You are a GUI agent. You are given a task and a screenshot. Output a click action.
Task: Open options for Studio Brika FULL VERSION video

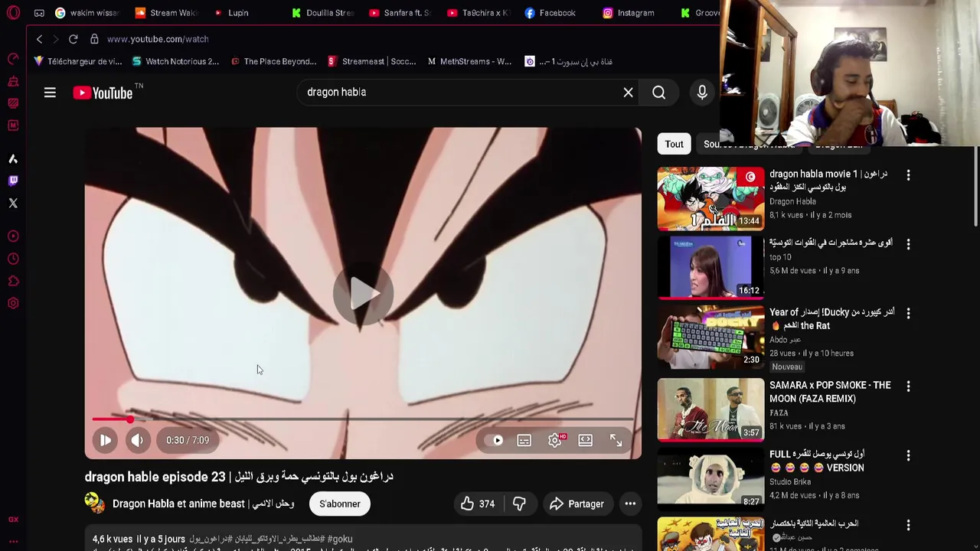tap(908, 455)
